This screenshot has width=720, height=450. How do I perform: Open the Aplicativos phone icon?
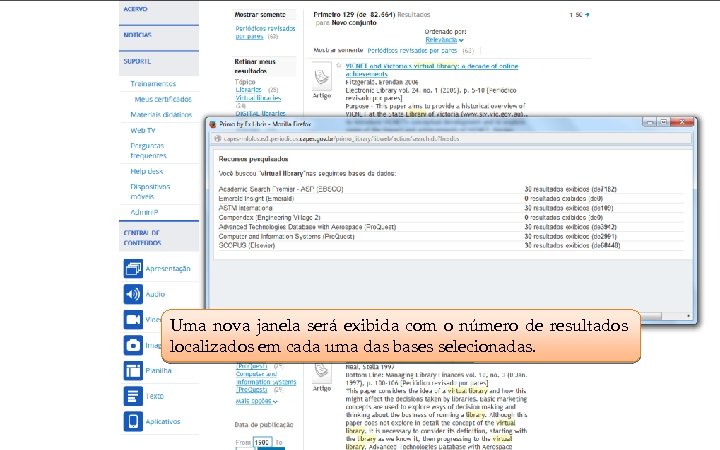click(133, 422)
